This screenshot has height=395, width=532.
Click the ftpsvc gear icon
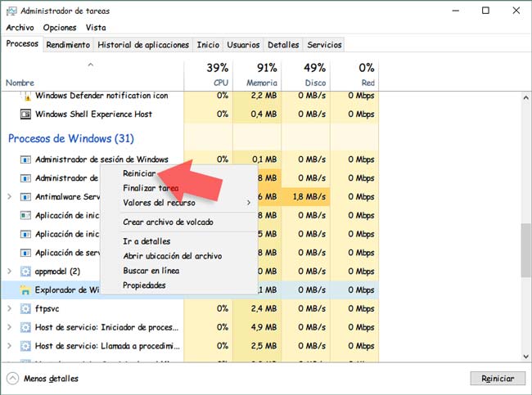26,308
